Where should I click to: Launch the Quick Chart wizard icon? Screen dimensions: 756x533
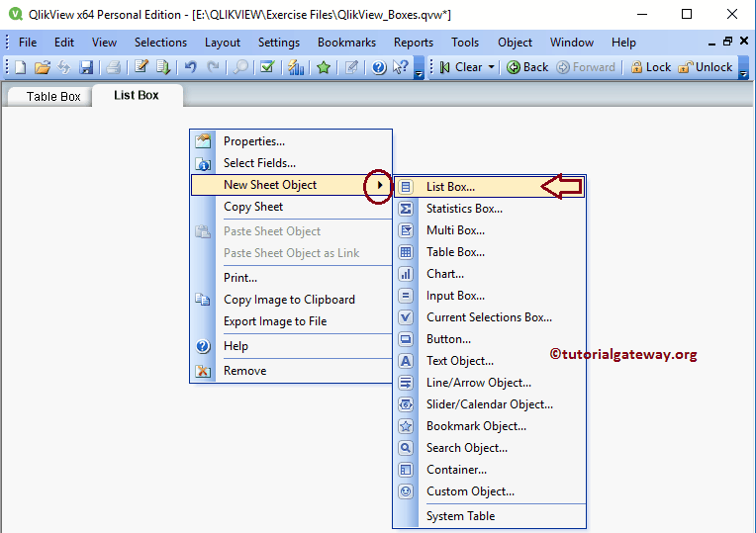click(296, 67)
